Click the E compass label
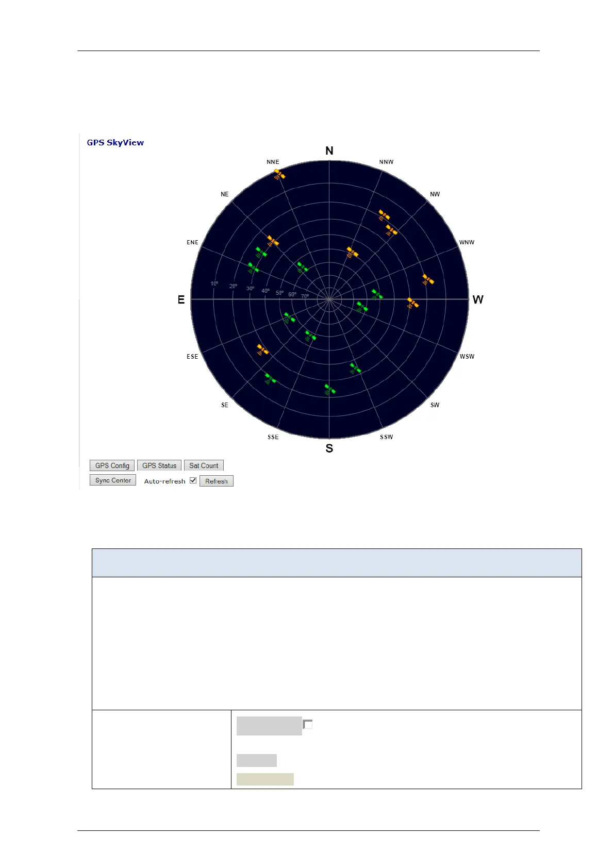Screen dimensions: 614x868 pyautogui.click(x=181, y=299)
